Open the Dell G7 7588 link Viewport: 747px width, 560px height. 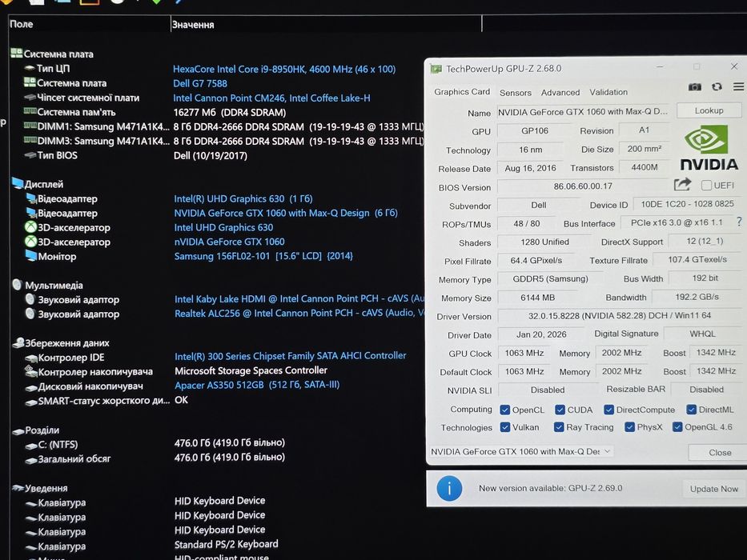click(200, 83)
